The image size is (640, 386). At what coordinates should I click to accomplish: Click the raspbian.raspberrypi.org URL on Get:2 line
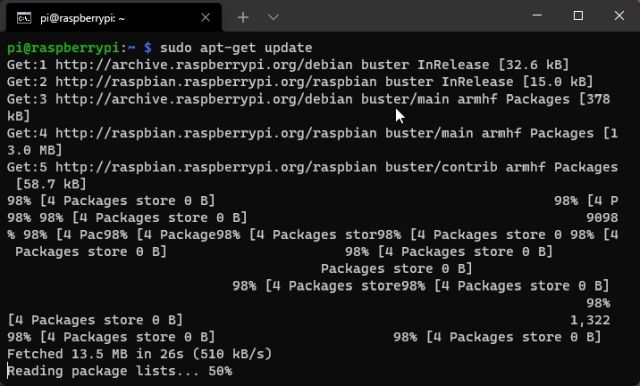coord(216,82)
